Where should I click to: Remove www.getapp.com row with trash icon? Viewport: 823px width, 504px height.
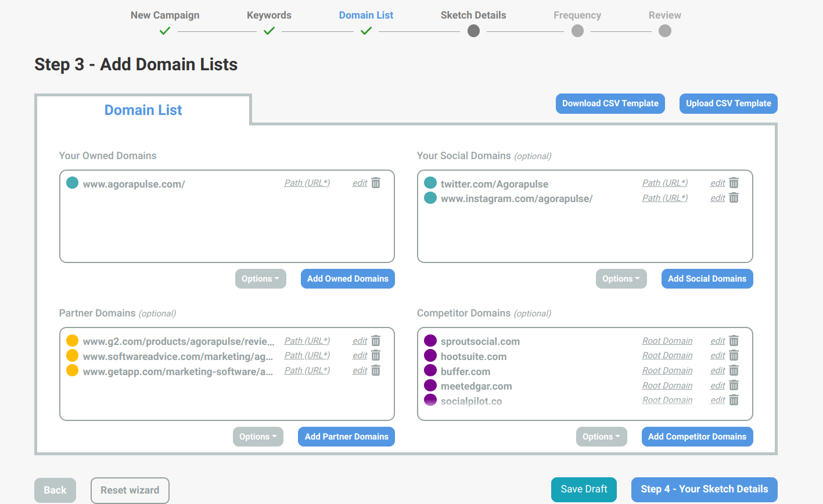(x=376, y=370)
